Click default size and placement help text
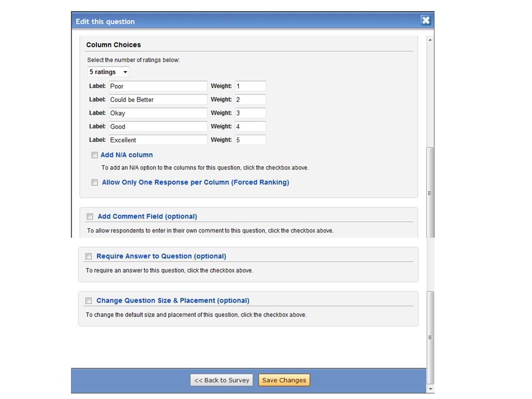 point(196,315)
